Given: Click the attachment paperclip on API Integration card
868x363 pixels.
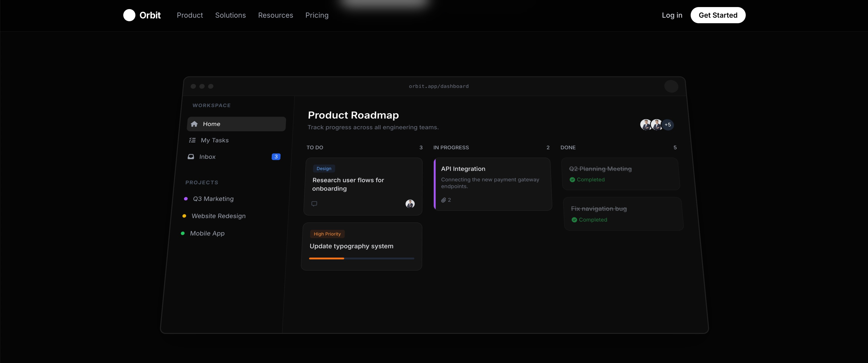Looking at the screenshot, I should (444, 200).
